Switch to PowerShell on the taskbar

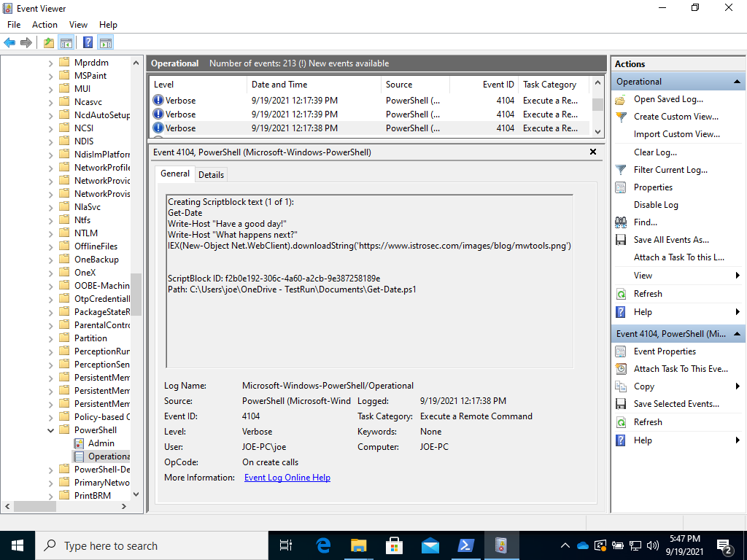[465, 545]
